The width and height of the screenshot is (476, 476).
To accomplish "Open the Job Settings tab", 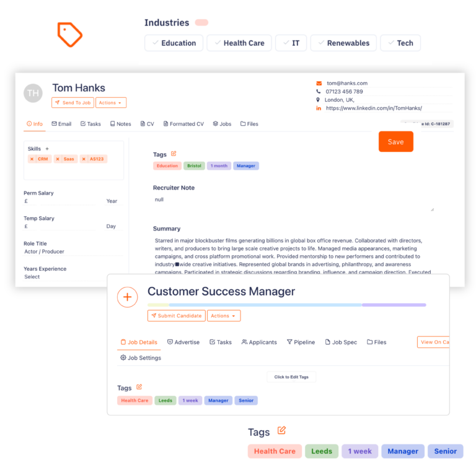I will [x=141, y=358].
